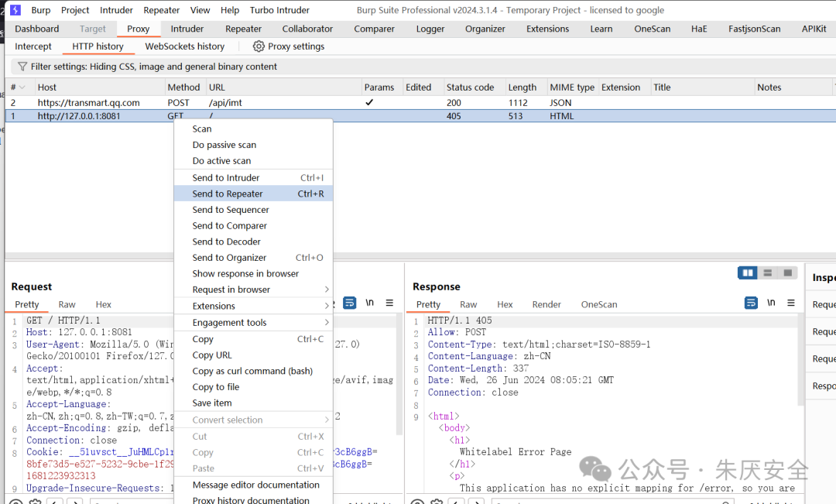Select Save item in context menu
This screenshot has width=836, height=504.
click(x=253, y=403)
